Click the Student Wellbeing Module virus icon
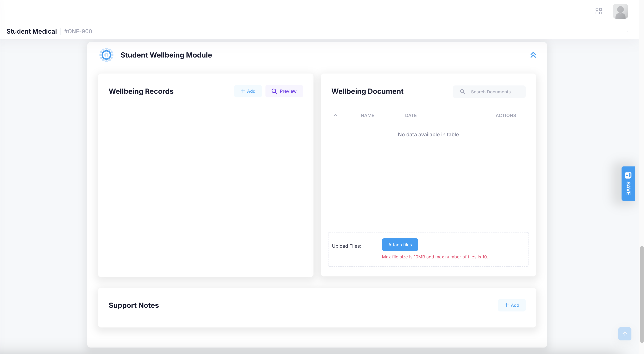The width and height of the screenshot is (644, 354). (x=106, y=55)
